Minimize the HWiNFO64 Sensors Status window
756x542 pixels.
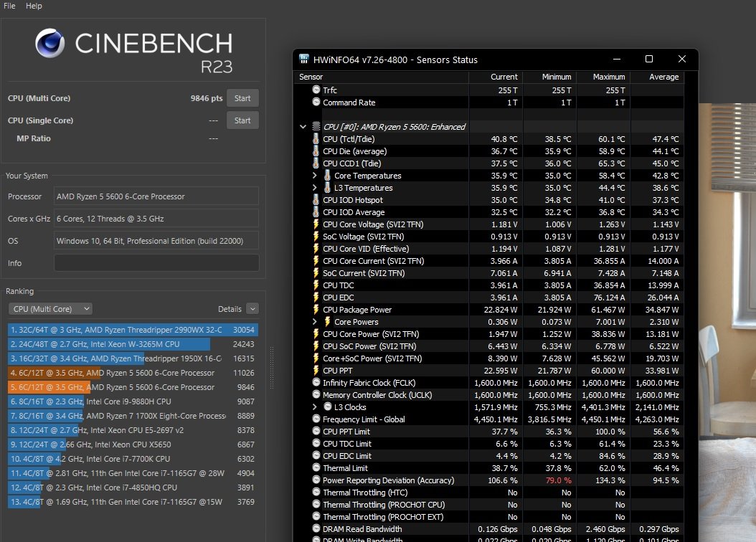617,59
